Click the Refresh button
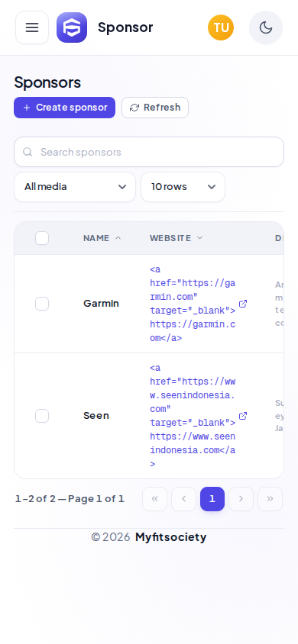298x644 pixels. pyautogui.click(x=155, y=108)
